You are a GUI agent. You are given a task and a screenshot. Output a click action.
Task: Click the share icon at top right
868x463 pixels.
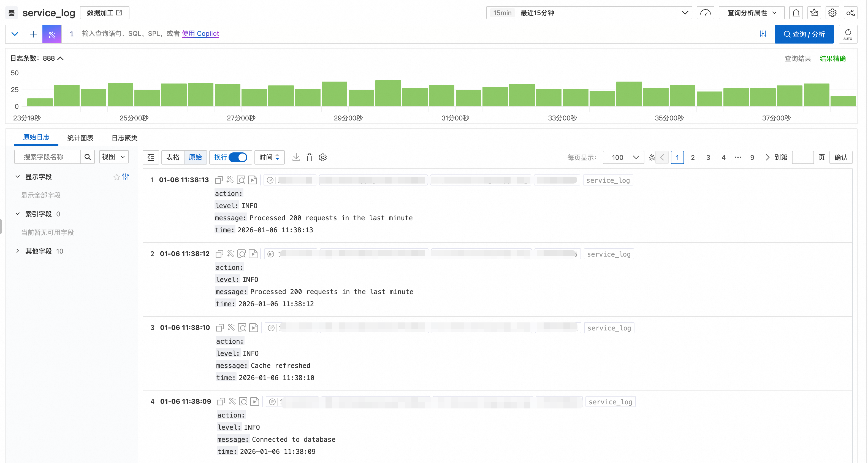click(x=850, y=13)
